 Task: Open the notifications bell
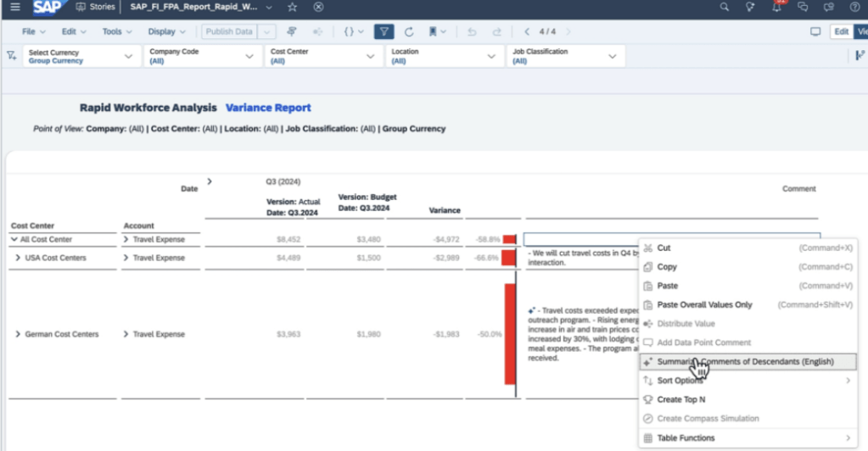click(777, 7)
